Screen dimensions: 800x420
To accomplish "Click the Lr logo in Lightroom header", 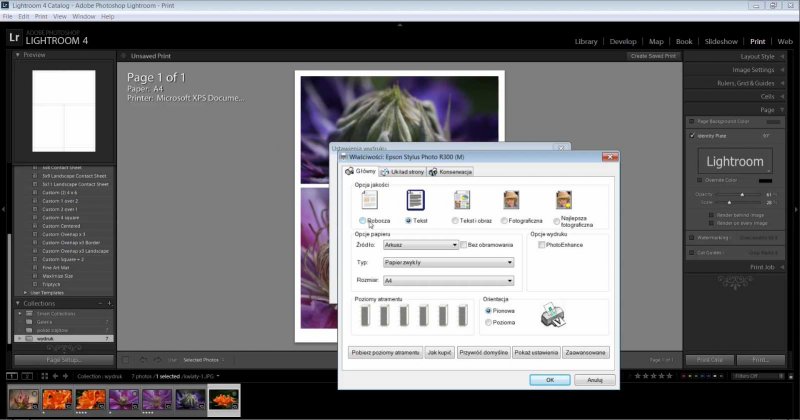I will coord(14,37).
